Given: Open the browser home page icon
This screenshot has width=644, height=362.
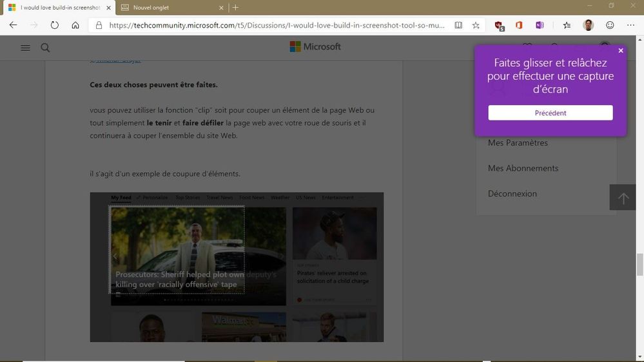Looking at the screenshot, I should tap(75, 25).
